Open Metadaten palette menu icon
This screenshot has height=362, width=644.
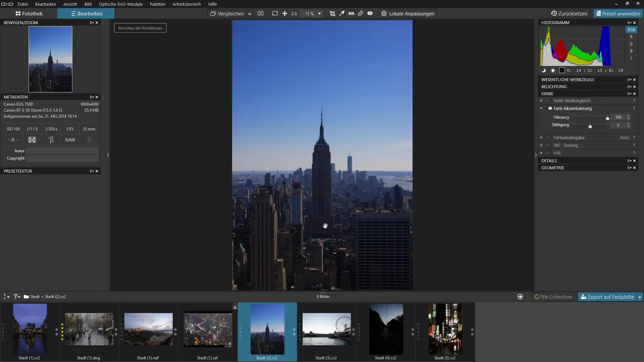92,97
